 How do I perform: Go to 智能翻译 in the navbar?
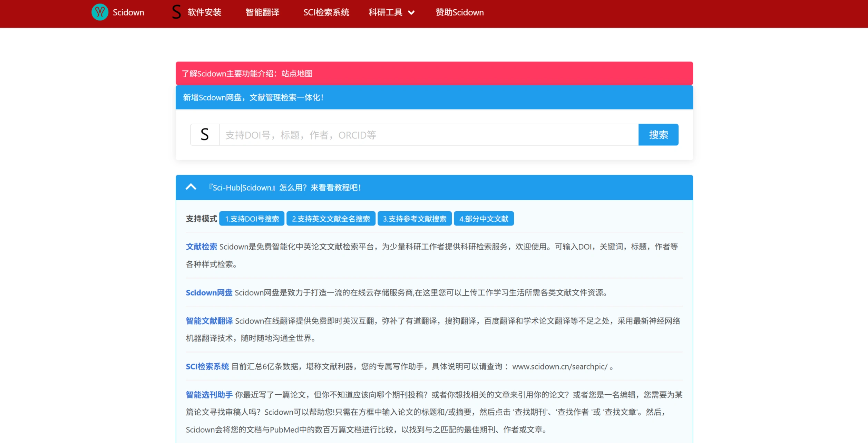(x=262, y=12)
